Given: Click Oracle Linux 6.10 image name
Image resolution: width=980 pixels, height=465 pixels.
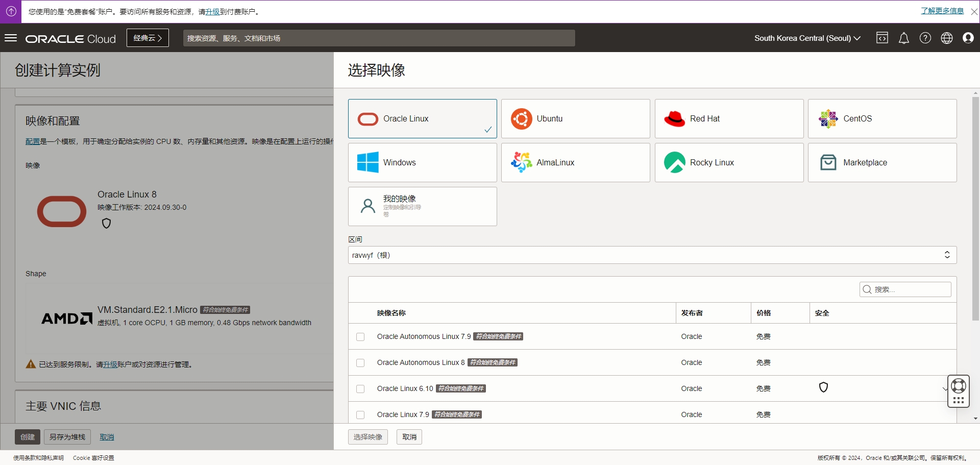Looking at the screenshot, I should click(x=405, y=388).
